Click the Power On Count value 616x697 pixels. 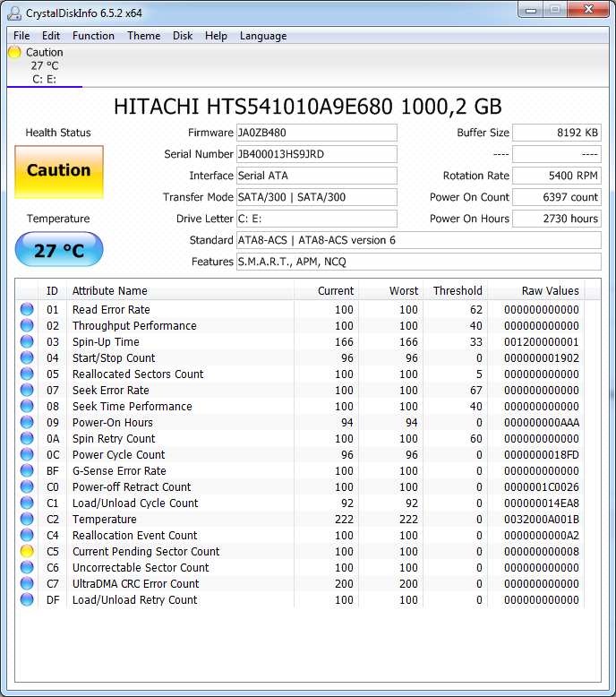(x=557, y=197)
